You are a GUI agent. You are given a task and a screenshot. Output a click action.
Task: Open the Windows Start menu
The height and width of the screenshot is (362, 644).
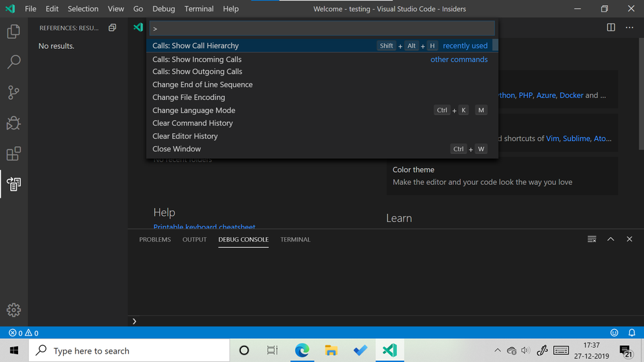14,350
